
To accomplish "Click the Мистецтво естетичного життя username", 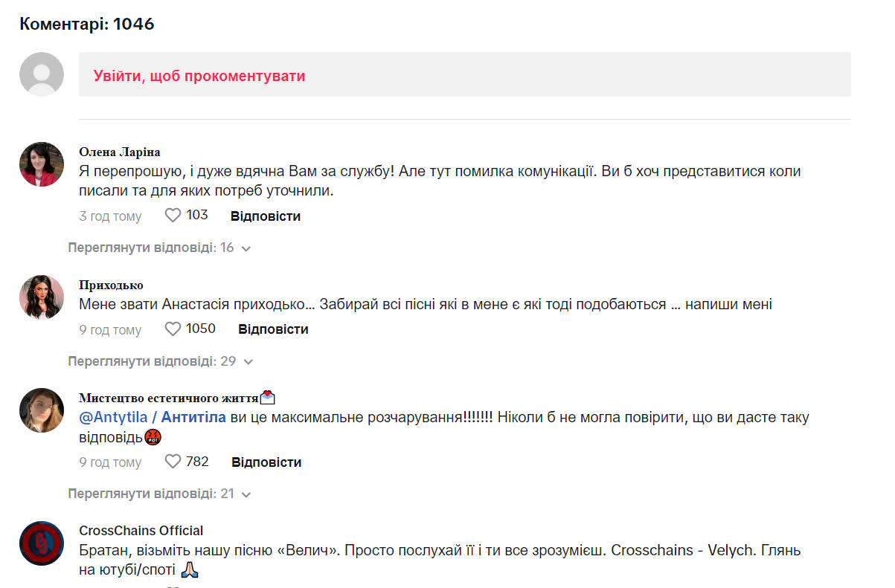I will (x=169, y=398).
